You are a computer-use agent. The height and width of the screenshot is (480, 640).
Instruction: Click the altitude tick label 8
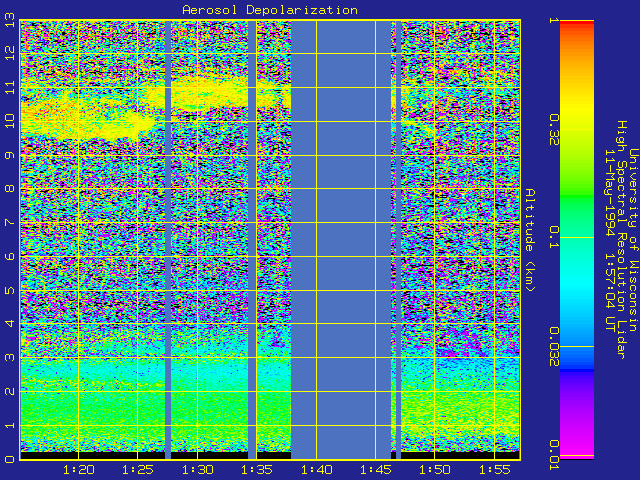point(9,189)
